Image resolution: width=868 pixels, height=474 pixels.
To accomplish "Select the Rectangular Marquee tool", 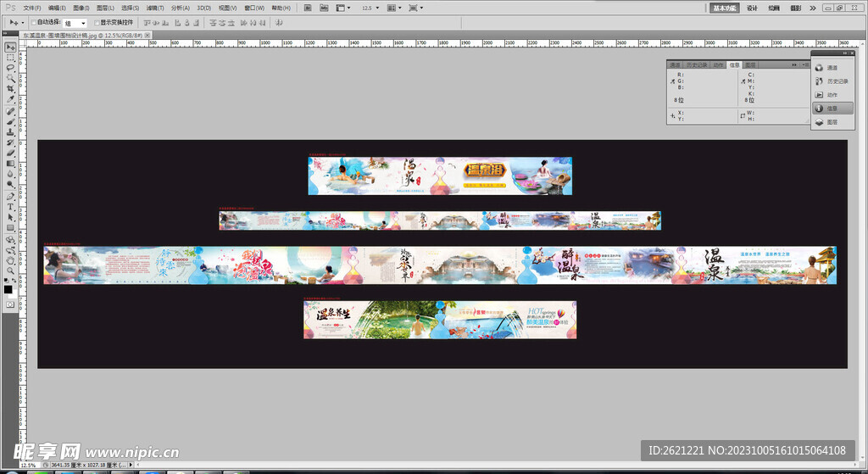I will pos(10,57).
